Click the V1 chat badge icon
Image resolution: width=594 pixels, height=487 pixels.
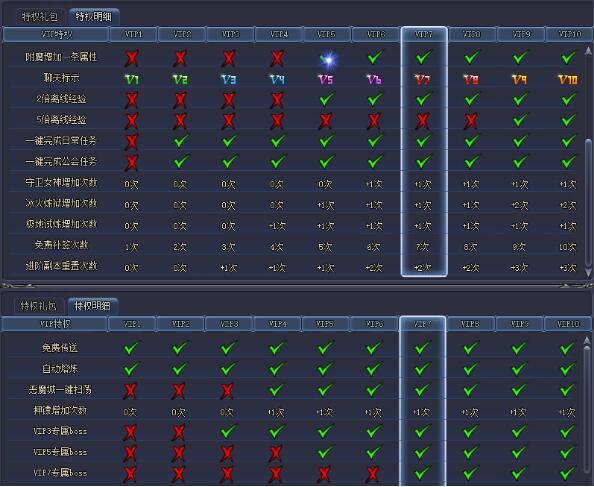pos(132,79)
